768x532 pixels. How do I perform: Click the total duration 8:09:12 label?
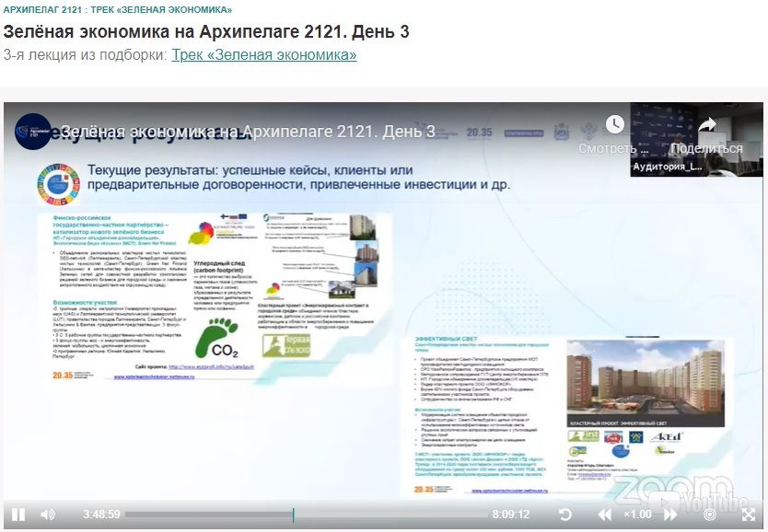point(511,515)
